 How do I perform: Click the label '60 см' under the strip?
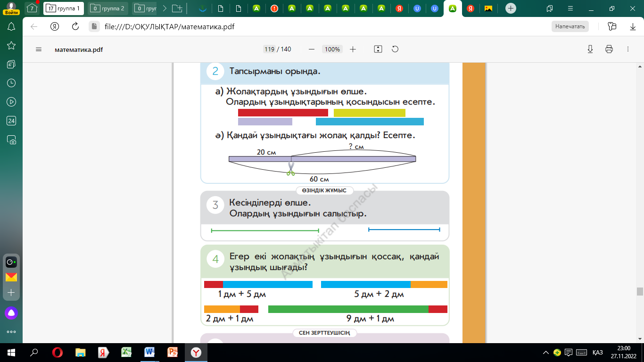(x=319, y=179)
